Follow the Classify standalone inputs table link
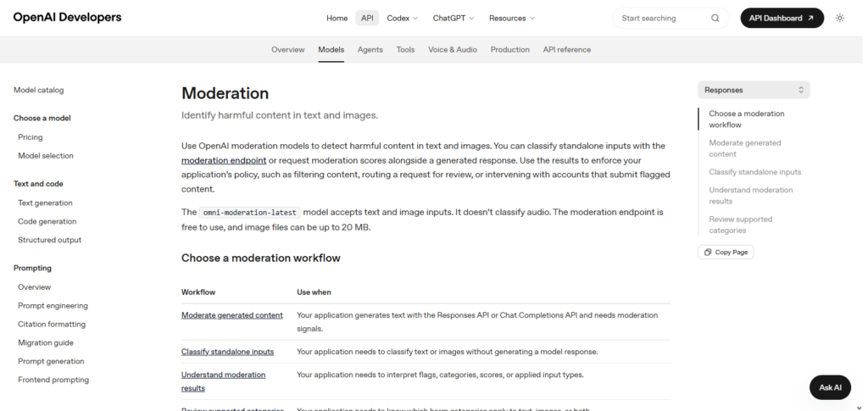 tap(227, 352)
